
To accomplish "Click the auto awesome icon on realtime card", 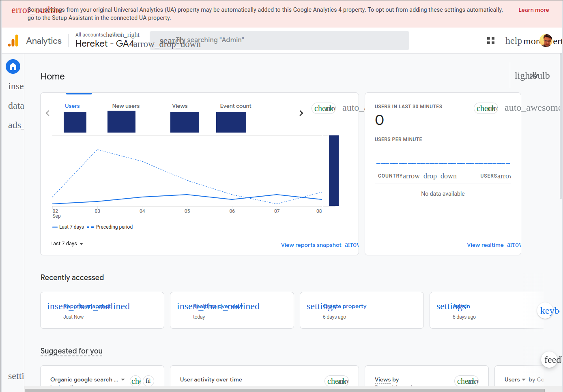I will click(x=533, y=108).
